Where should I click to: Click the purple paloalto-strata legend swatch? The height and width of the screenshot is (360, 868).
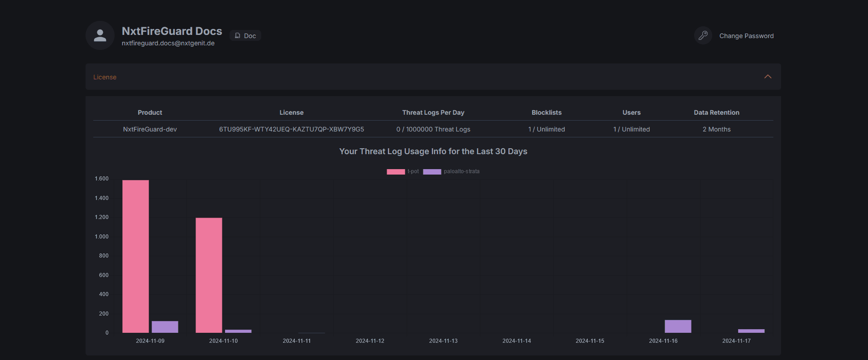click(x=432, y=171)
